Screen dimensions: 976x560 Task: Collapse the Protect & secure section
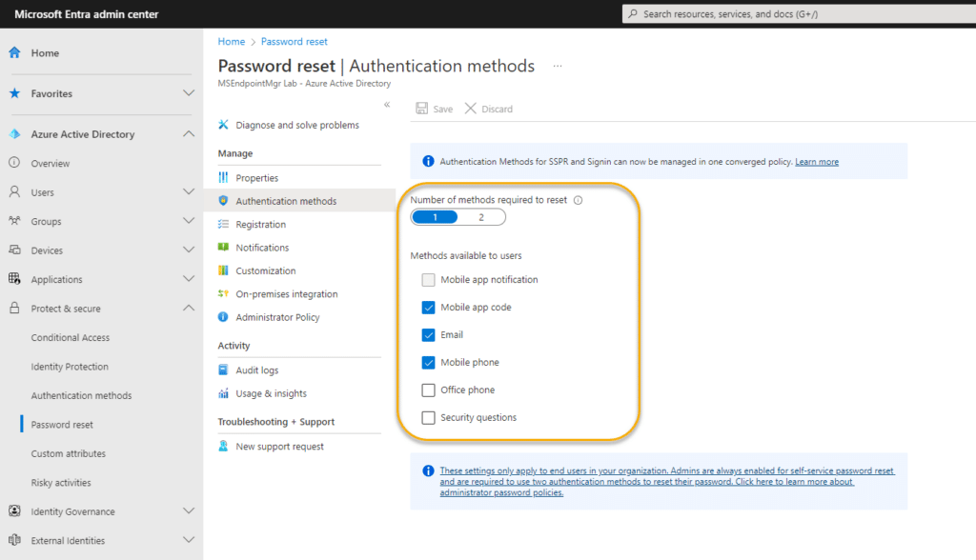point(188,308)
